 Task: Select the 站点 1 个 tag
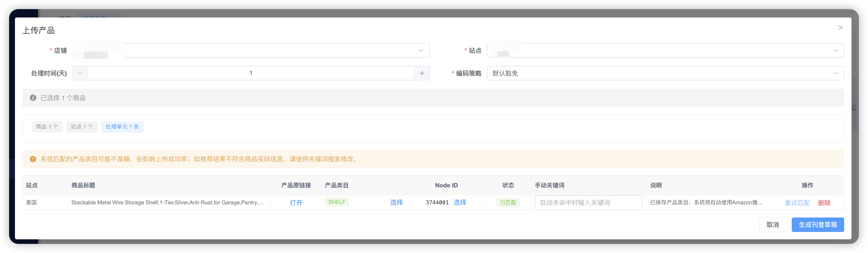click(82, 127)
